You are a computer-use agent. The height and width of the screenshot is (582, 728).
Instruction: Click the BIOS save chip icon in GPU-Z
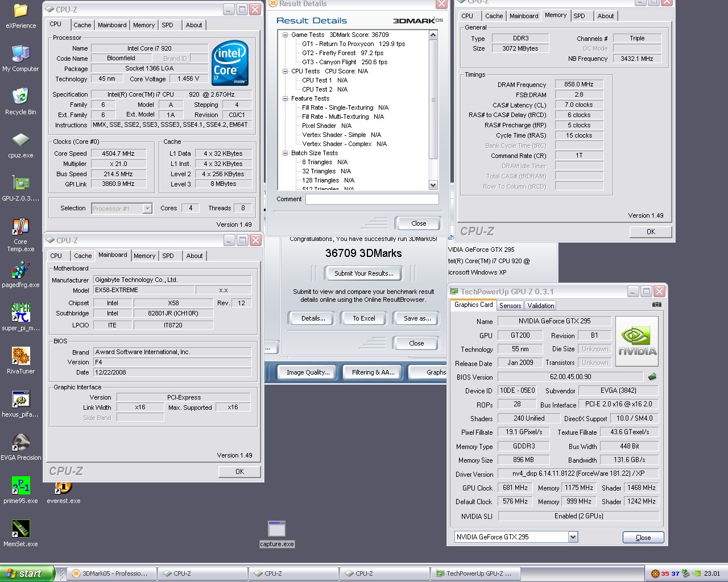652,376
